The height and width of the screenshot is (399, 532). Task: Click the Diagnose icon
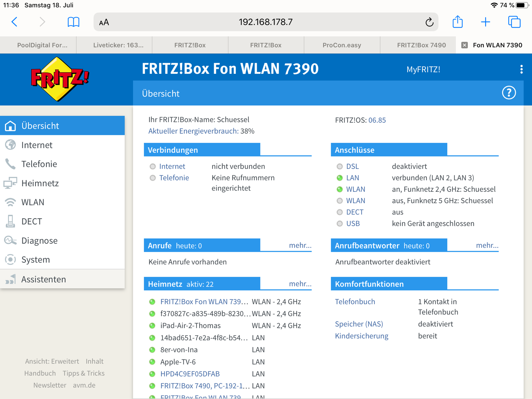[10, 240]
